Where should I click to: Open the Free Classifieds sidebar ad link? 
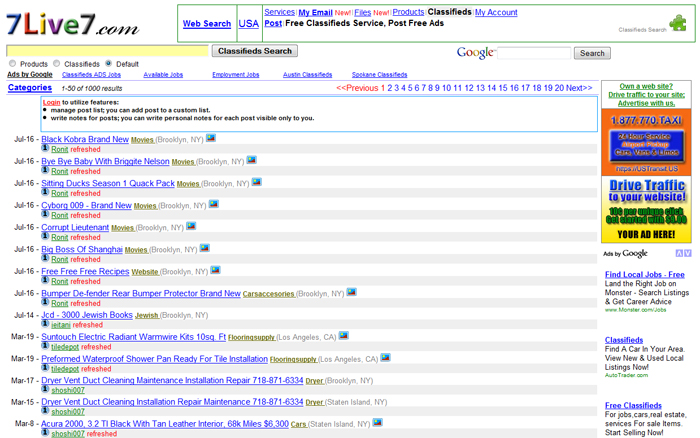tap(633, 405)
